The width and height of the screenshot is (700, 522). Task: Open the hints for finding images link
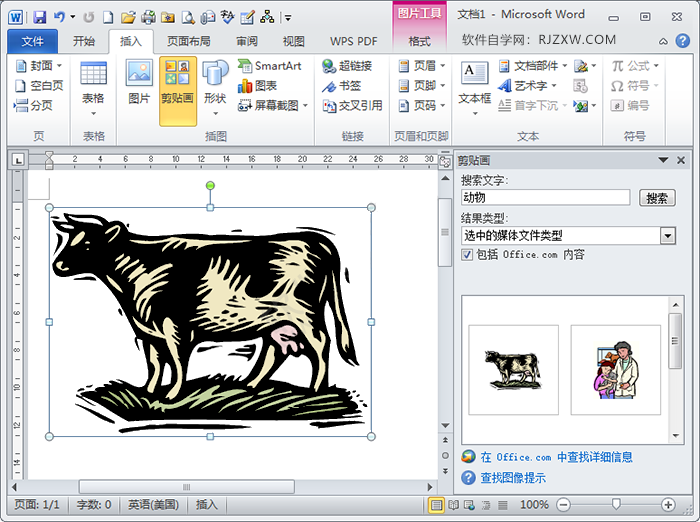click(513, 478)
